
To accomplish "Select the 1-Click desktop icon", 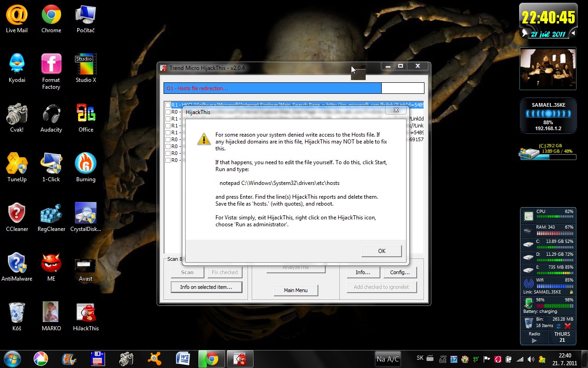I will tap(51, 168).
